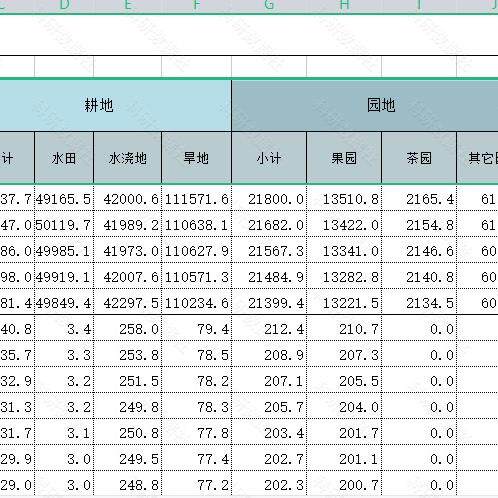Select cell containing 205.5

(x=344, y=380)
